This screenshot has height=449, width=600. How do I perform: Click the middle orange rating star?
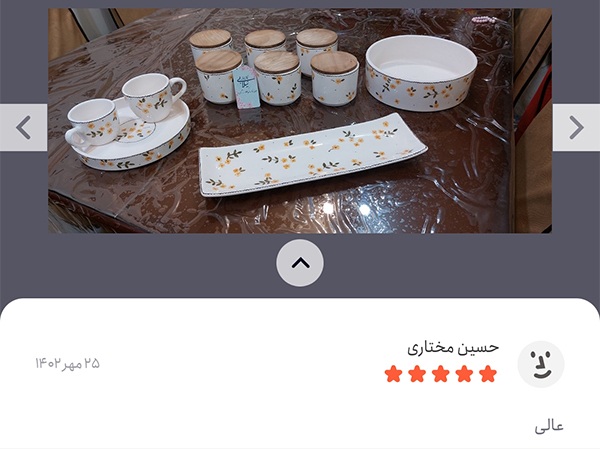pos(441,374)
